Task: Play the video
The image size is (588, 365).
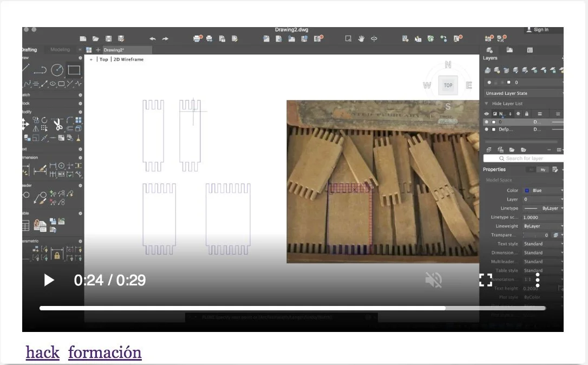Action: pos(49,280)
